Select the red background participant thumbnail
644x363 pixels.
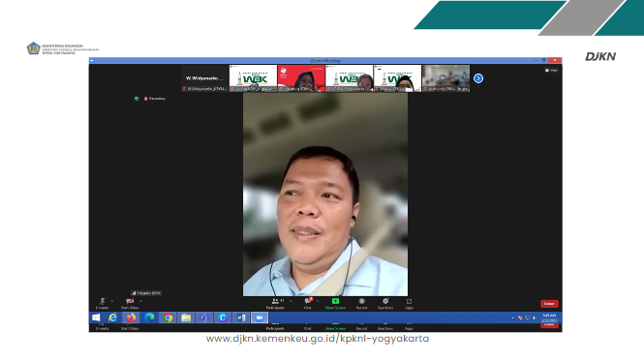[x=301, y=78]
